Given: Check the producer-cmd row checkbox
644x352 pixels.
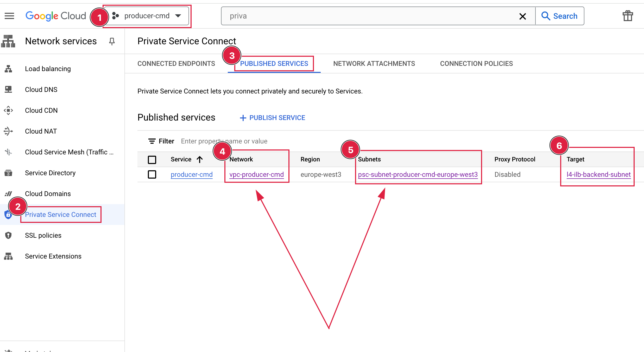Looking at the screenshot, I should pos(152,174).
